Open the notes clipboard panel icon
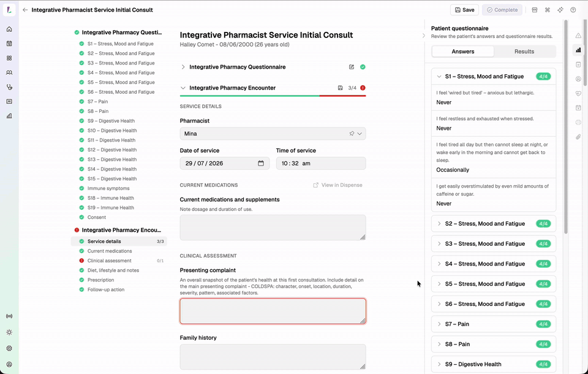Screen dimensions: 588x374 pyautogui.click(x=578, y=64)
